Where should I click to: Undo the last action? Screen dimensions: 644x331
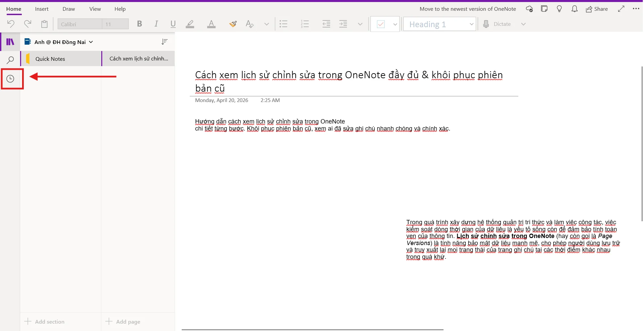11,24
